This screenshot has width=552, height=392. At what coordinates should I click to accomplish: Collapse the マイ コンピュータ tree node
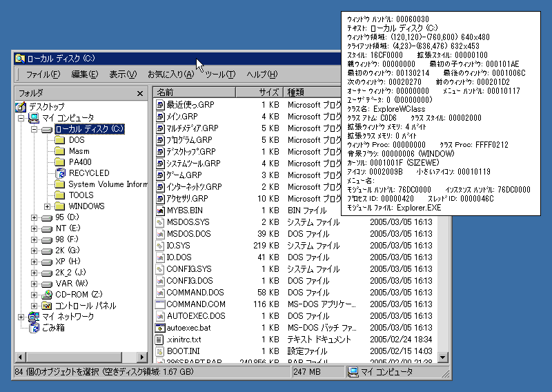[21, 118]
